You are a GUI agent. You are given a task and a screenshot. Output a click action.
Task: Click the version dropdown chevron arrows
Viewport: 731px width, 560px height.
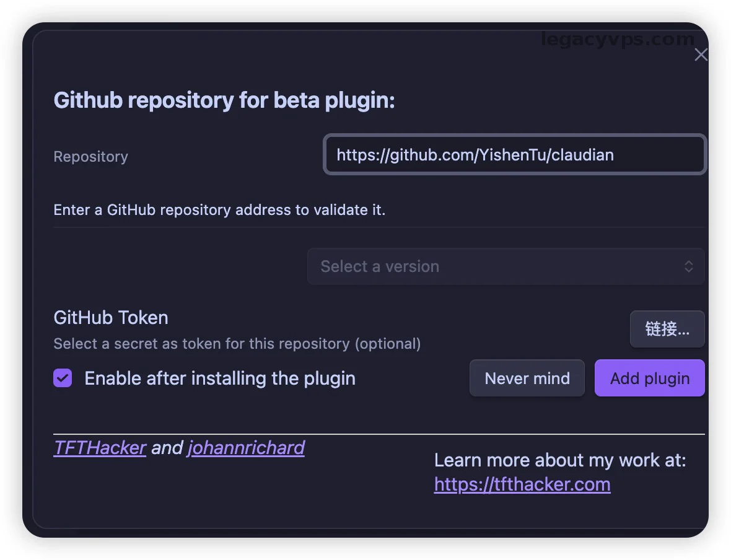pyautogui.click(x=688, y=266)
